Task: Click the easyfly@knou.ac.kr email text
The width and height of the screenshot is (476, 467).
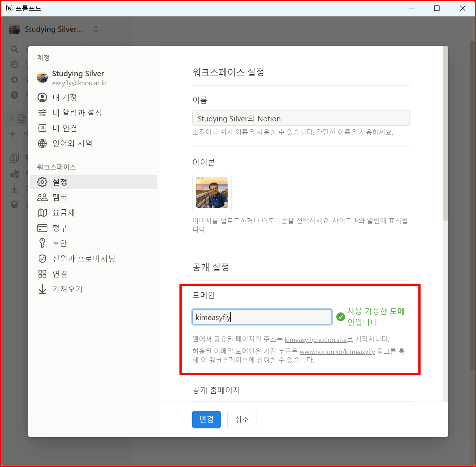Action: click(x=80, y=83)
